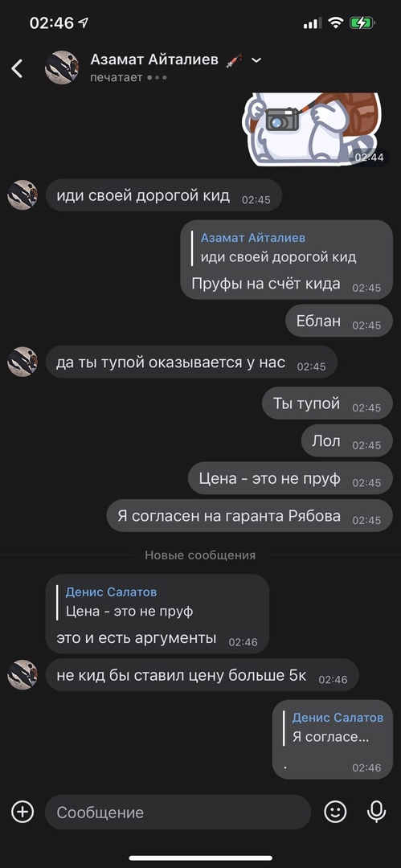Tap the battery indicator in the status bar
The height and width of the screenshot is (868, 401).
point(362,23)
